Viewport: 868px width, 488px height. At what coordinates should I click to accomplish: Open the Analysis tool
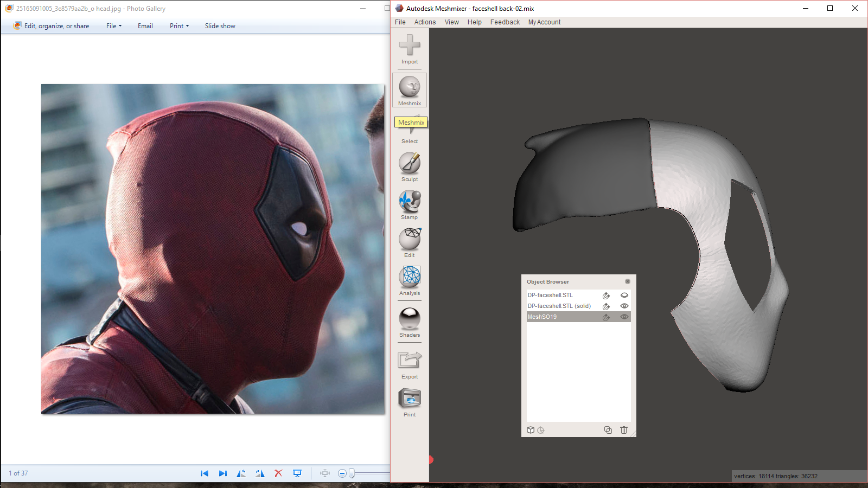410,281
